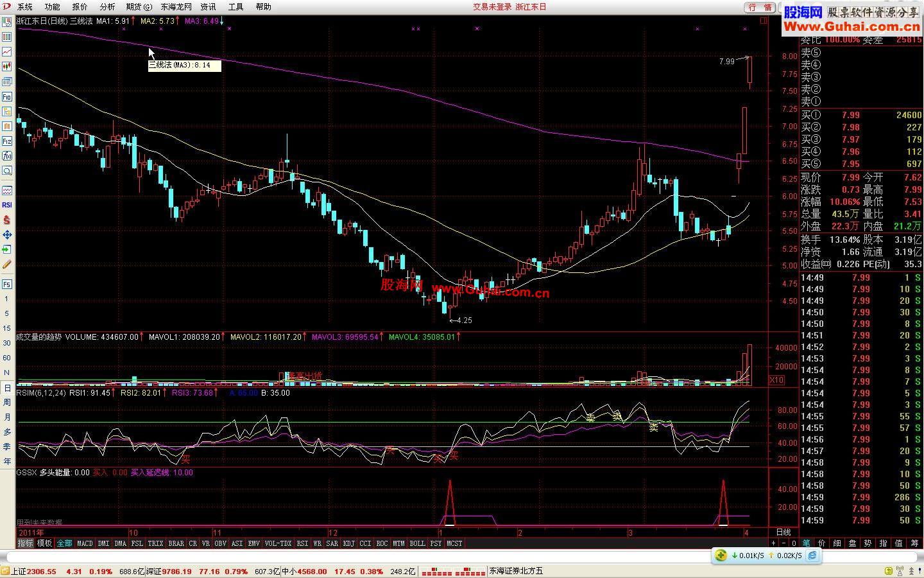The image size is (924, 578).
Task: Click the magnifier search icon in left toolbar
Action: coord(7,171)
